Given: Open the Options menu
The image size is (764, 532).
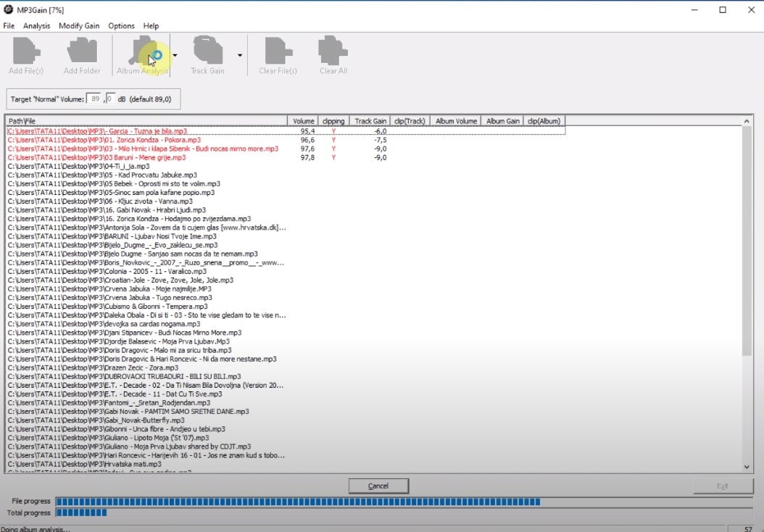Looking at the screenshot, I should click(121, 26).
